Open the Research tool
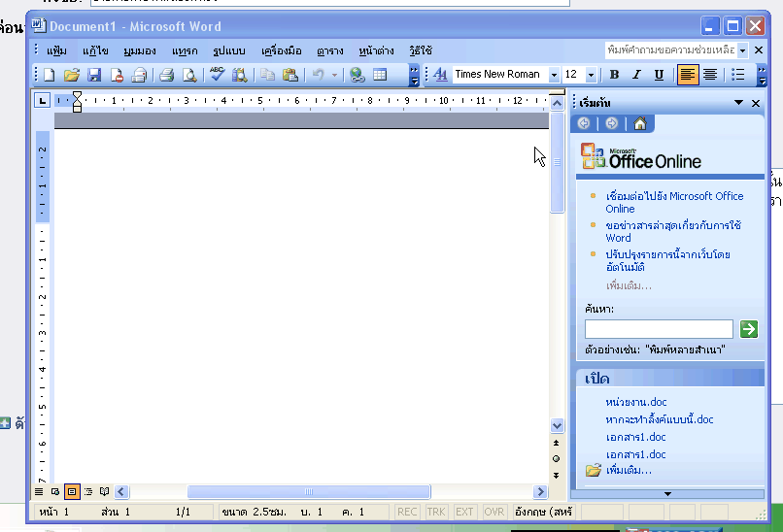The height and width of the screenshot is (532, 783). pos(240,75)
